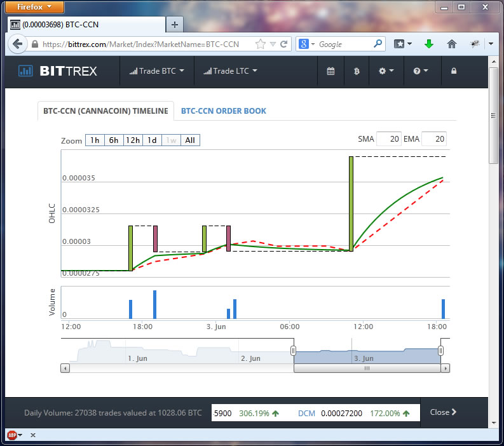Select the BTC-CCN browser tab
504x446 pixels.
(86, 24)
